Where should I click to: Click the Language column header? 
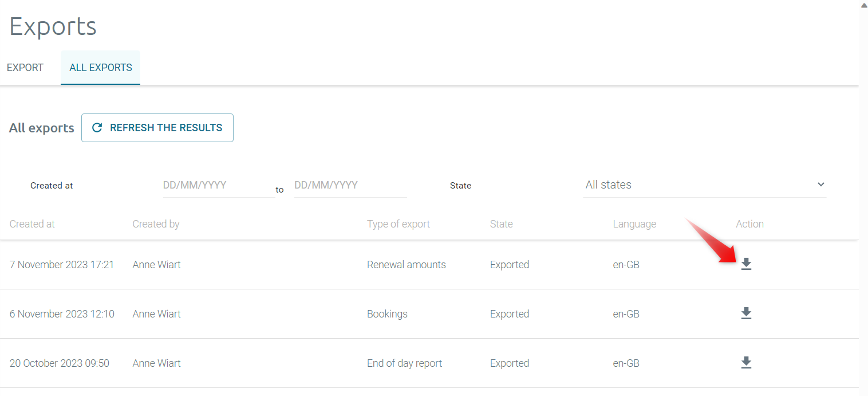634,224
